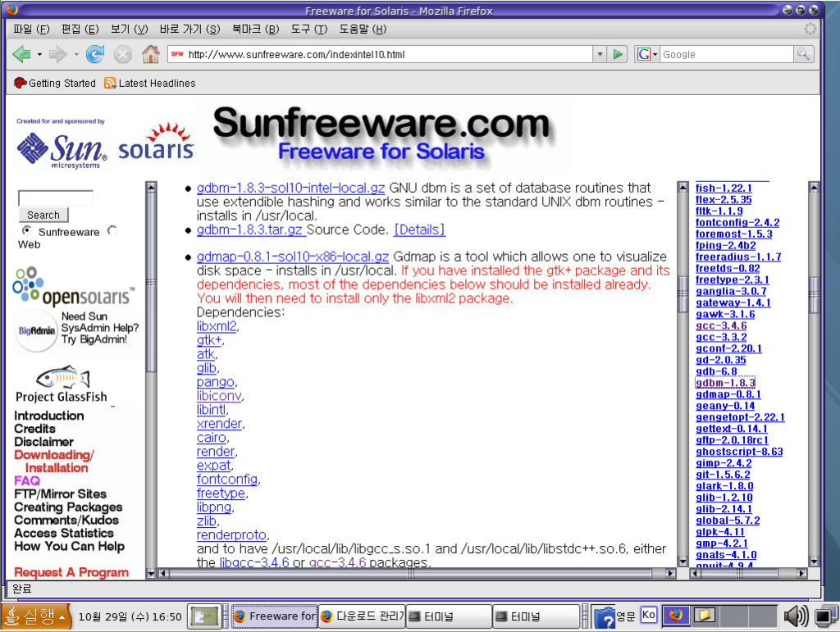Click the BigAdmin round logo

pyautogui.click(x=36, y=330)
